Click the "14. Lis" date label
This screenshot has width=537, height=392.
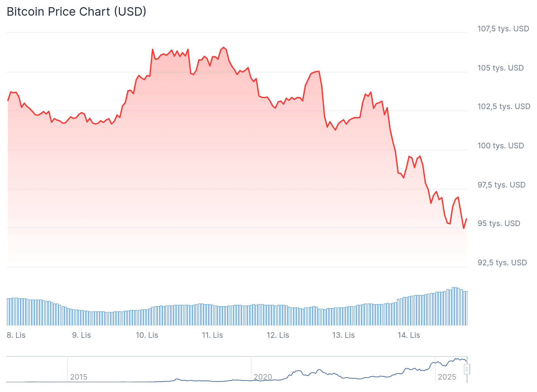pyautogui.click(x=409, y=335)
